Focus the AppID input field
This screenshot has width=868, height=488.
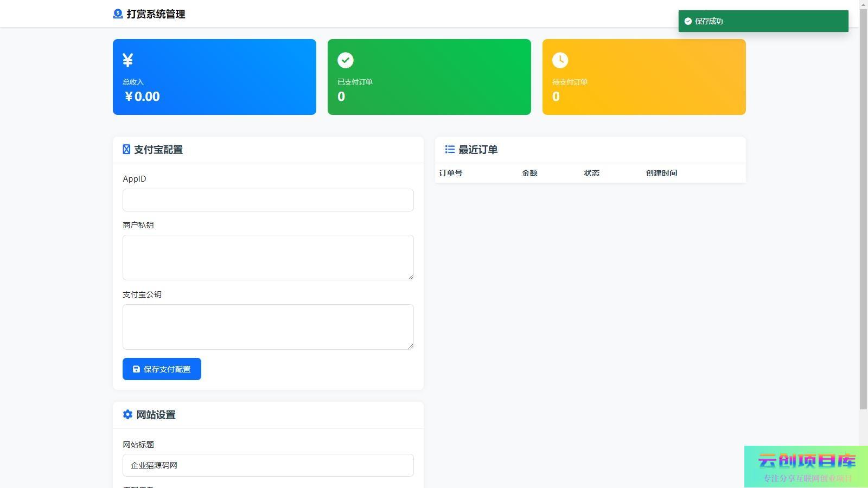coord(268,200)
